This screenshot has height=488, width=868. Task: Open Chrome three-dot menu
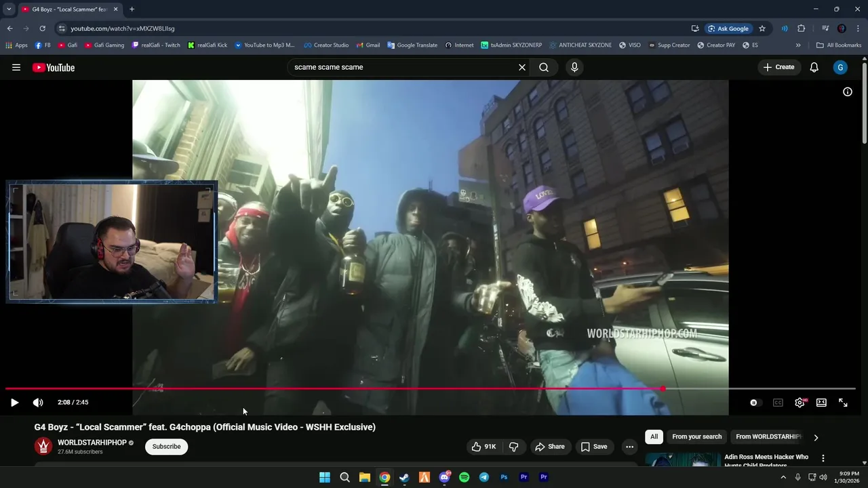(x=859, y=28)
